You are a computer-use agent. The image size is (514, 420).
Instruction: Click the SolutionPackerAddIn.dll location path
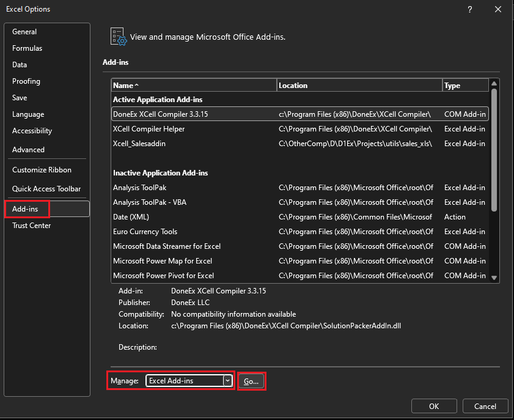click(x=286, y=326)
